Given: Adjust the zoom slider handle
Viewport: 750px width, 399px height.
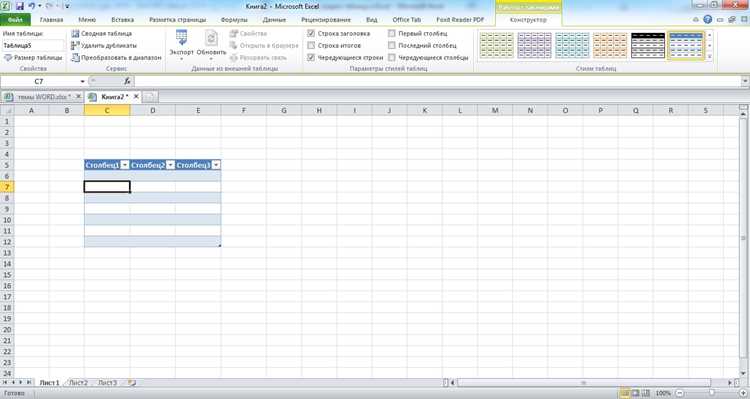Looking at the screenshot, I should tap(712, 393).
